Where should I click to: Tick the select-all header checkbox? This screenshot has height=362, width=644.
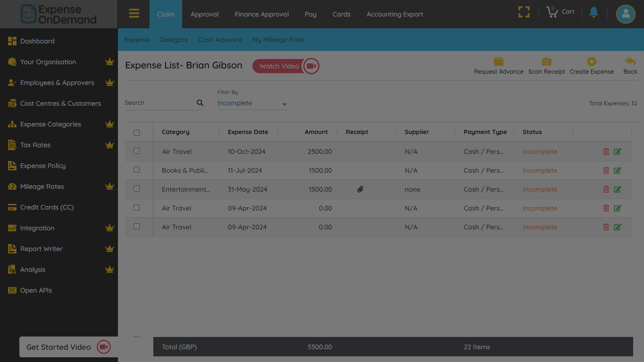(137, 133)
